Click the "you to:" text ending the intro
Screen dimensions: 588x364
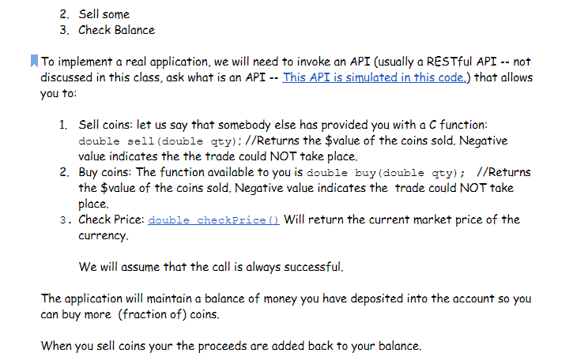click(58, 93)
